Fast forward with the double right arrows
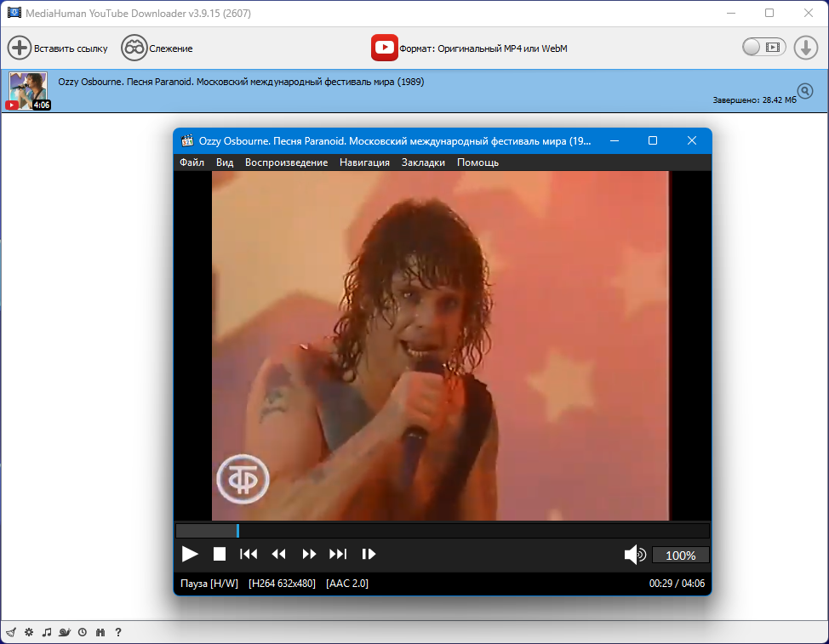The width and height of the screenshot is (829, 644). click(309, 554)
